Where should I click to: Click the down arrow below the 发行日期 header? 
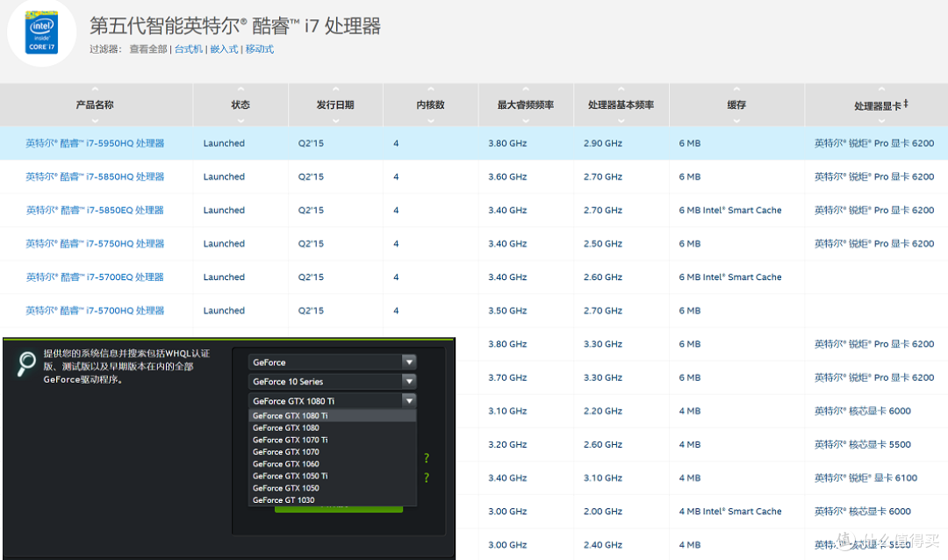click(x=335, y=120)
